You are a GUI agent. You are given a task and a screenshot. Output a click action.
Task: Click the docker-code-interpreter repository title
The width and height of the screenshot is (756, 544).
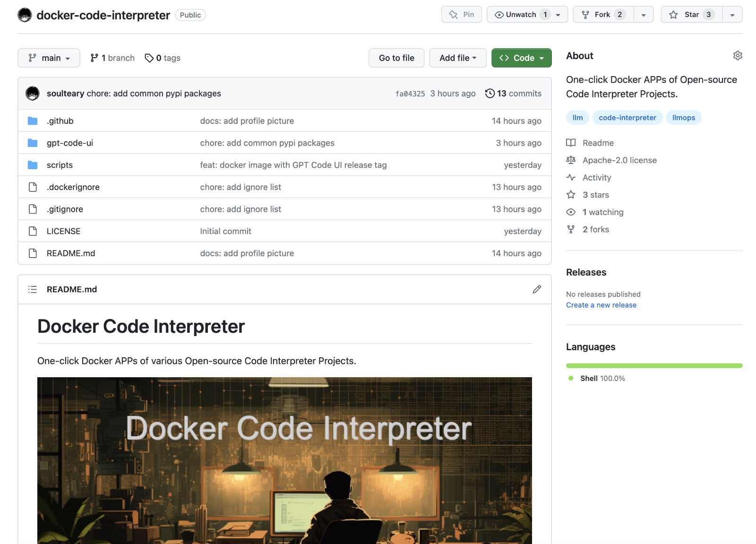tap(103, 15)
